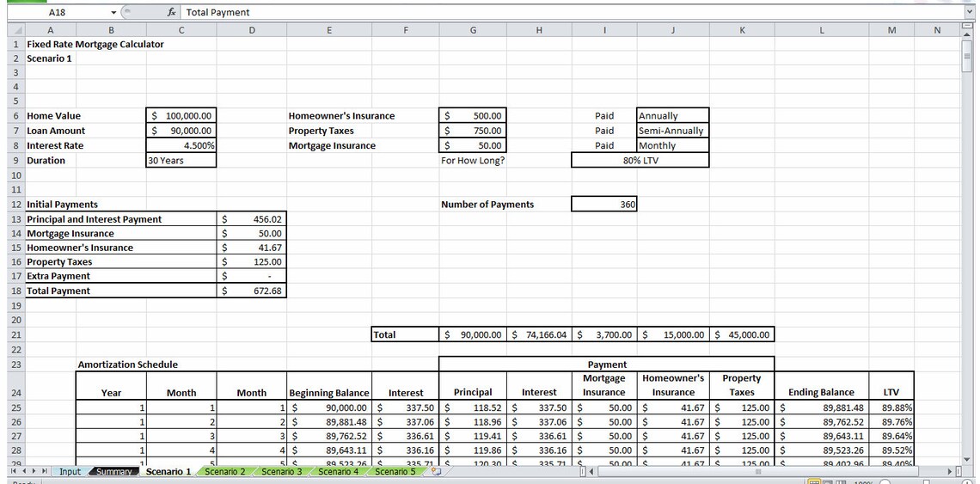Click the vertical scrollbar up arrow
Image resolution: width=980 pixels, height=484 pixels.
click(x=968, y=36)
